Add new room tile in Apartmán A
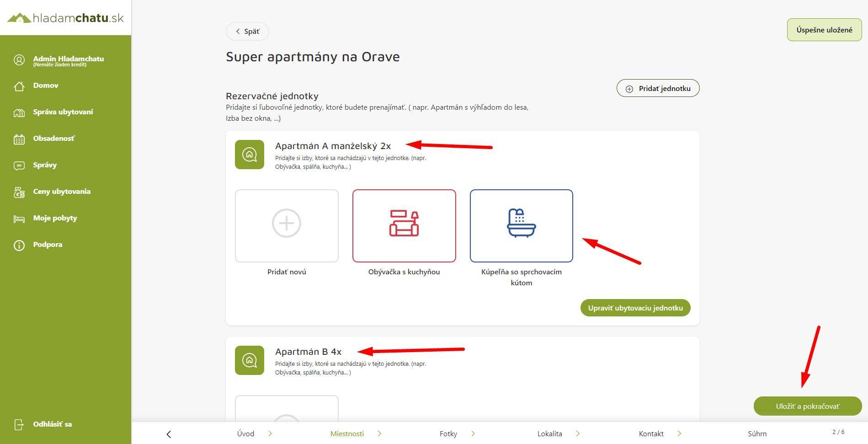Image resolution: width=868 pixels, height=444 pixels. (287, 226)
